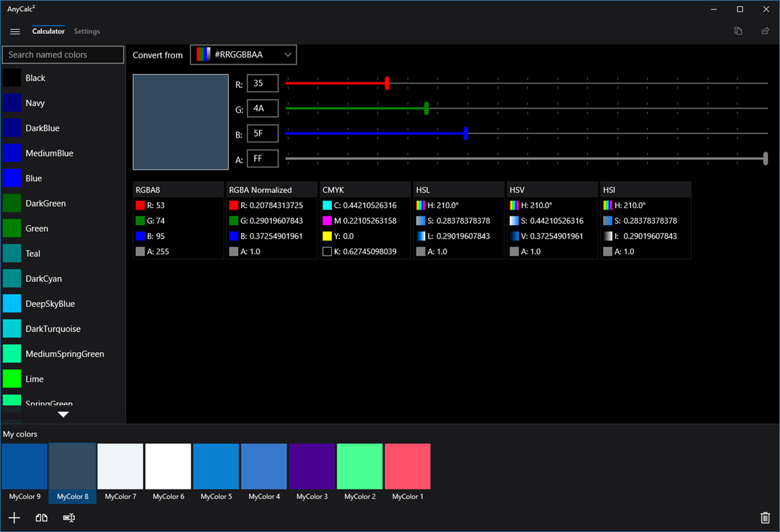Expand the named colors list with down arrow
Image resolution: width=780 pixels, height=532 pixels.
63,414
